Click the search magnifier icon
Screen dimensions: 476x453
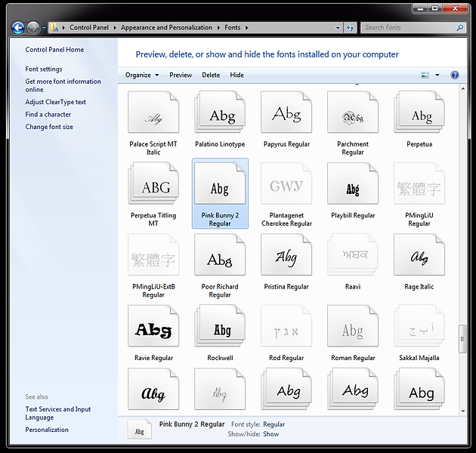460,28
